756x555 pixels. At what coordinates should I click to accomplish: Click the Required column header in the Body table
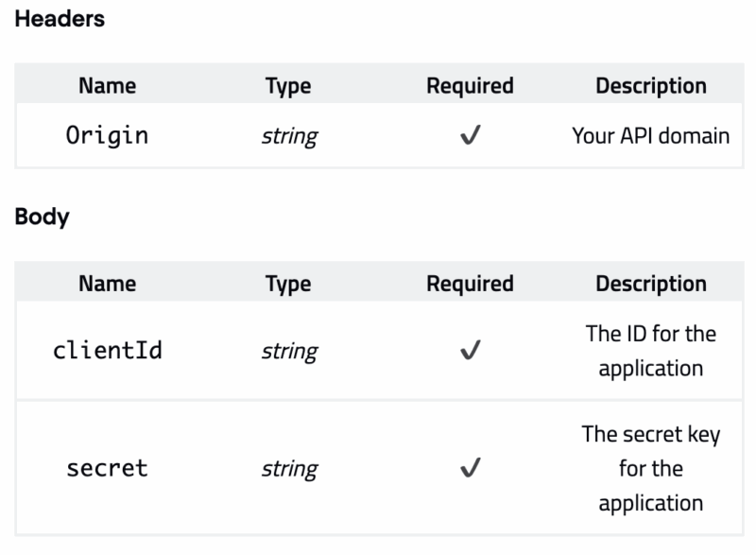[x=470, y=284]
